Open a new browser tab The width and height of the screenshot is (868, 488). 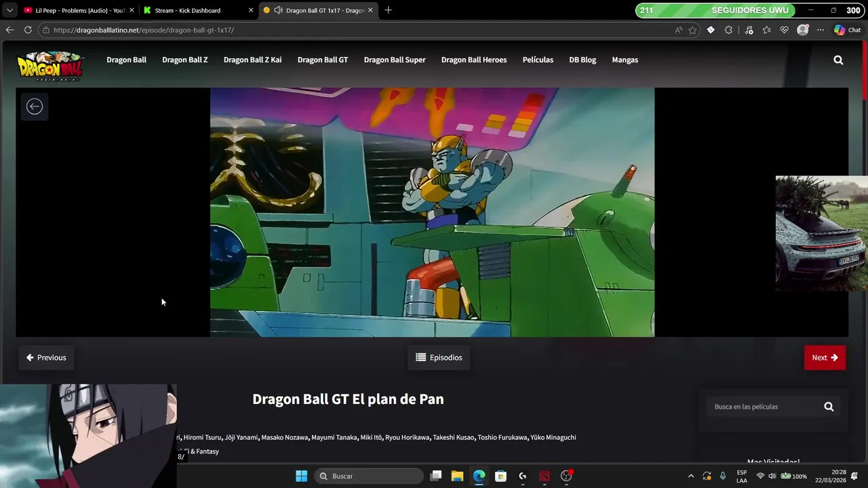(388, 10)
